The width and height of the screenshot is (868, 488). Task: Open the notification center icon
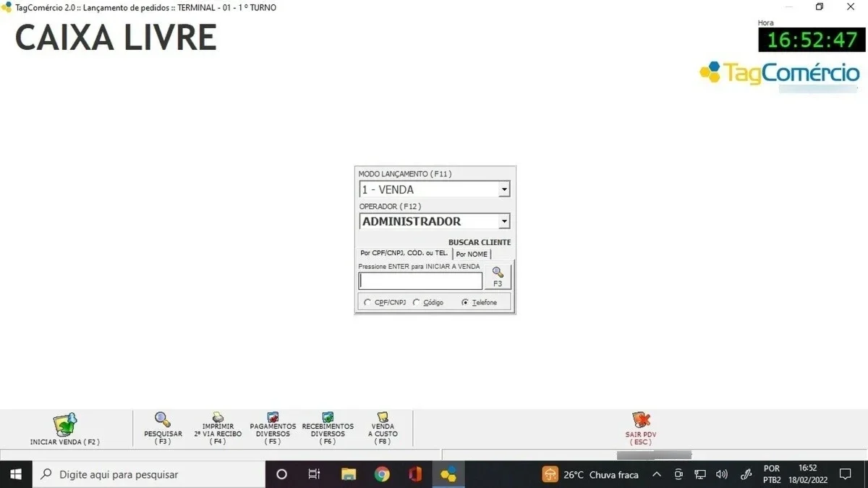(845, 474)
